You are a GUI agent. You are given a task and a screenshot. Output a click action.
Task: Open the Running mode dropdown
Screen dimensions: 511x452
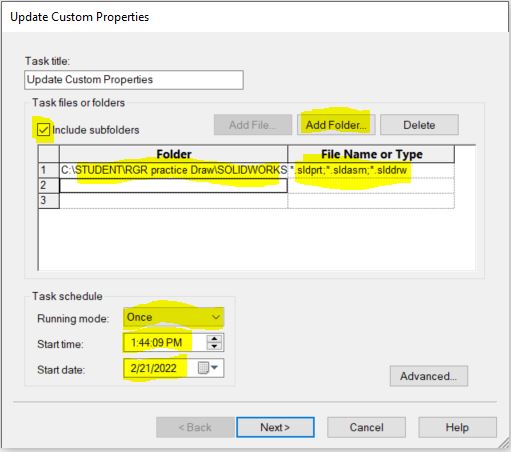coord(173,317)
